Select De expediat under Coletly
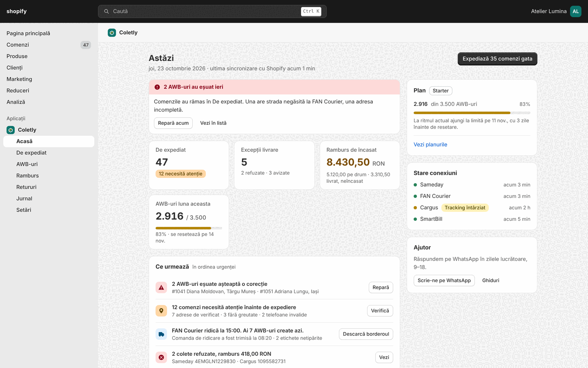588x368 pixels. [49, 153]
